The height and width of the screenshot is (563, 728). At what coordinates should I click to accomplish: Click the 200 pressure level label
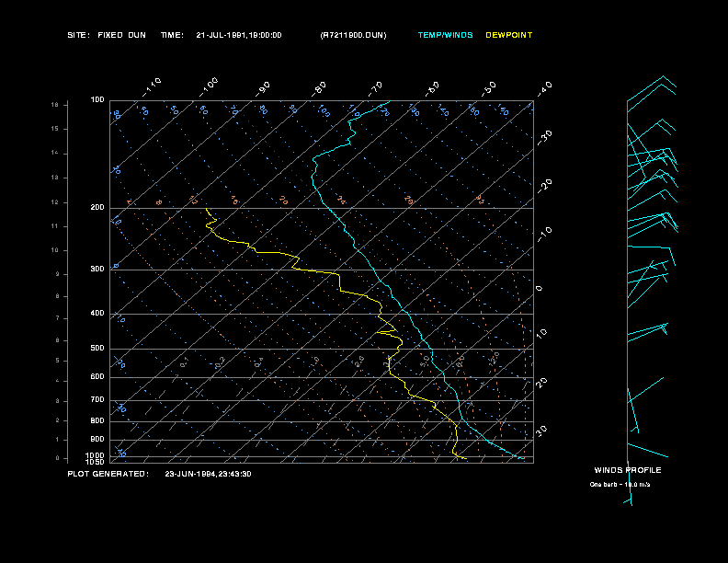click(x=97, y=208)
